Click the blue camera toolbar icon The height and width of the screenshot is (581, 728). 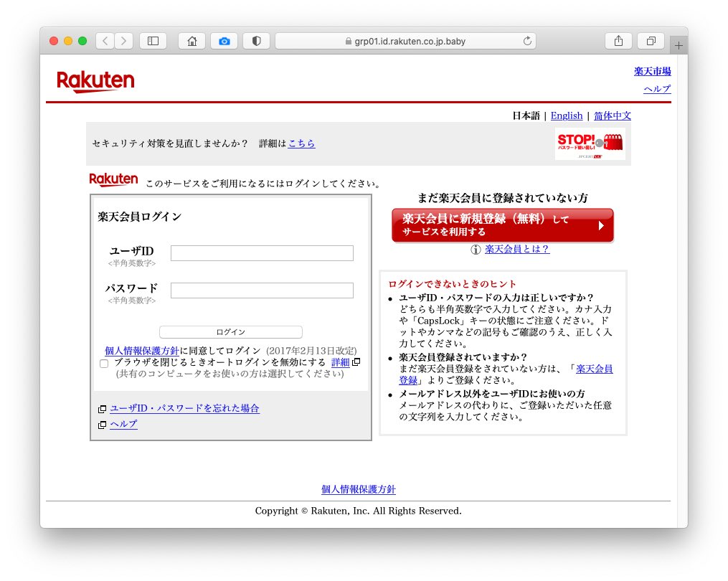(x=224, y=41)
